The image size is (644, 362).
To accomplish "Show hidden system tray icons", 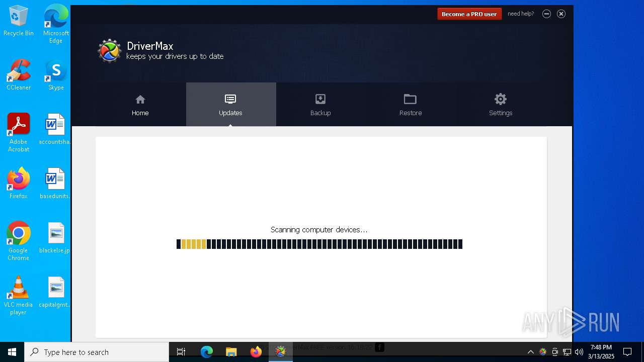I will point(530,352).
